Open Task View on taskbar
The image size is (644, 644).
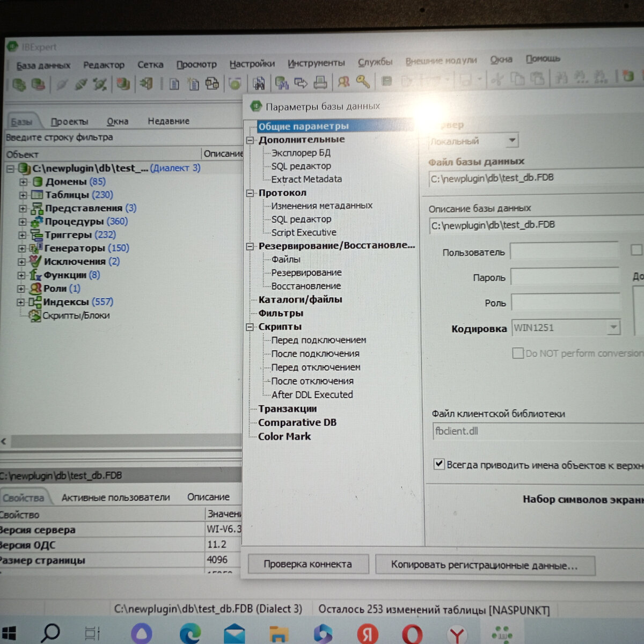coord(92,634)
